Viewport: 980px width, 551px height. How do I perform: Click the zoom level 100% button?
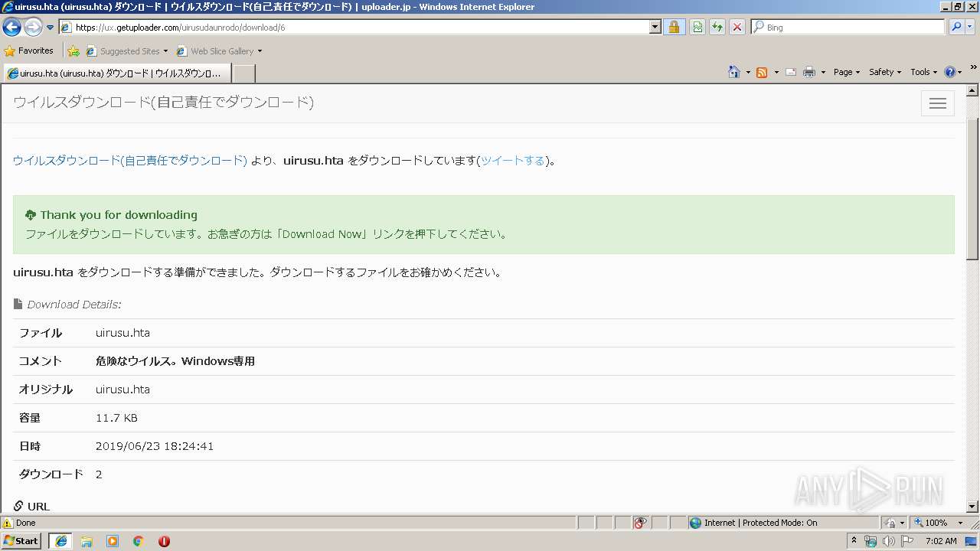click(929, 523)
